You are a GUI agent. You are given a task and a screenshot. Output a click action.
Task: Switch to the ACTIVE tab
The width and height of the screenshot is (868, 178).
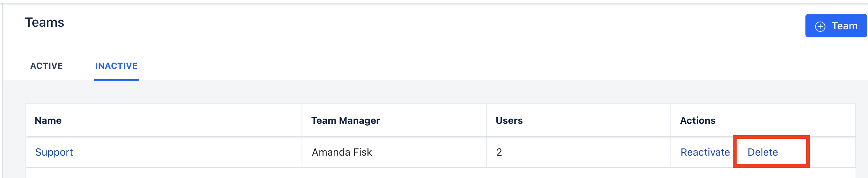pyautogui.click(x=46, y=66)
